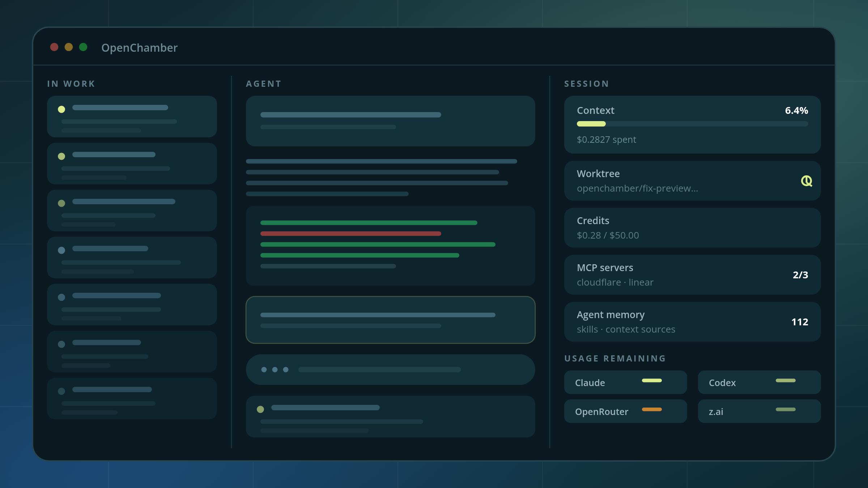This screenshot has height=488, width=868.
Task: Click the green maximize window dot
Action: (83, 47)
